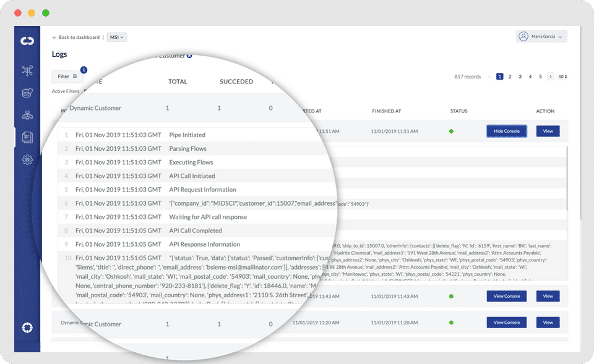Viewport: 594px width, 364px height.
Task: Click the green status dot in 11:43 AM row
Action: 451,296
